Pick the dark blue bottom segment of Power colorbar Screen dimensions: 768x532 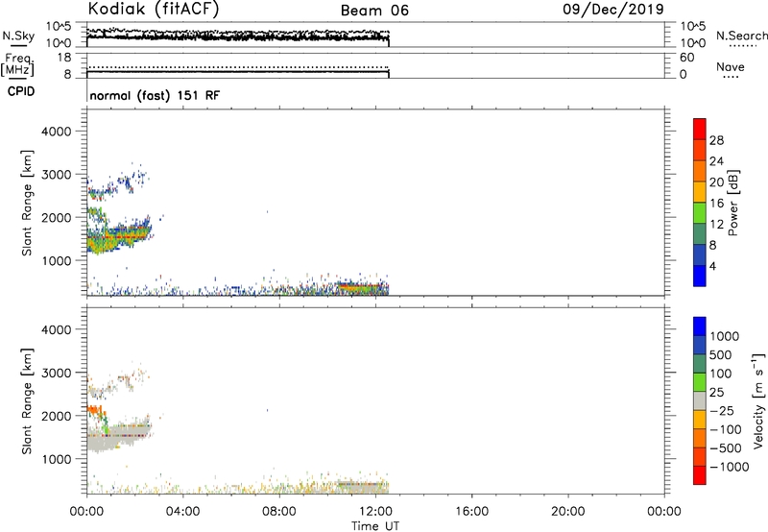point(700,276)
